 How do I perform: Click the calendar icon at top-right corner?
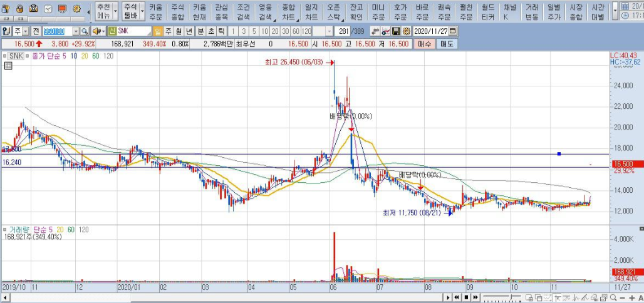pos(625,6)
